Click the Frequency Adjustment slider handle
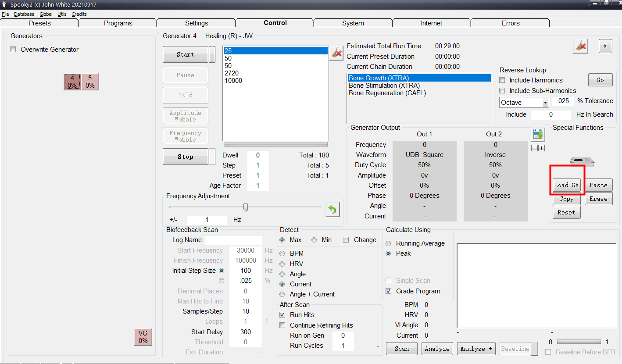This screenshot has height=364, width=622. coord(246,207)
